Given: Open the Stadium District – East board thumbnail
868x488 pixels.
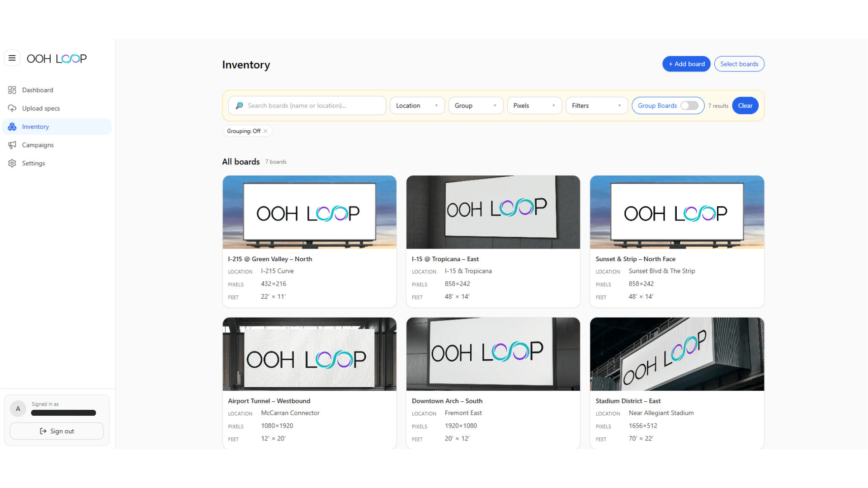Looking at the screenshot, I should tap(676, 354).
